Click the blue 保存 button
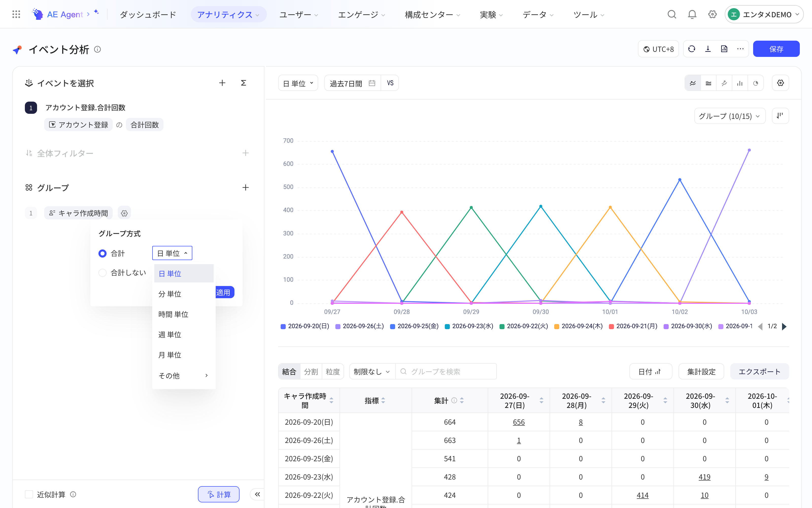 tap(776, 49)
